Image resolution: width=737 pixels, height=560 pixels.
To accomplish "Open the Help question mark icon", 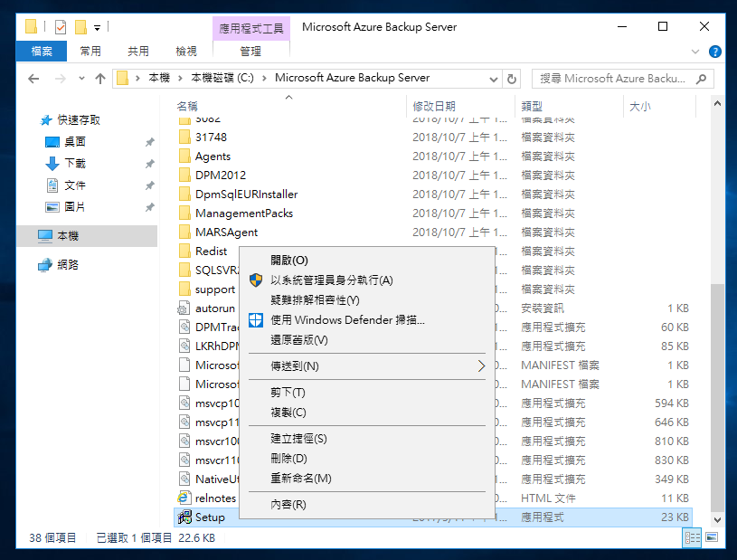I will coord(715,52).
